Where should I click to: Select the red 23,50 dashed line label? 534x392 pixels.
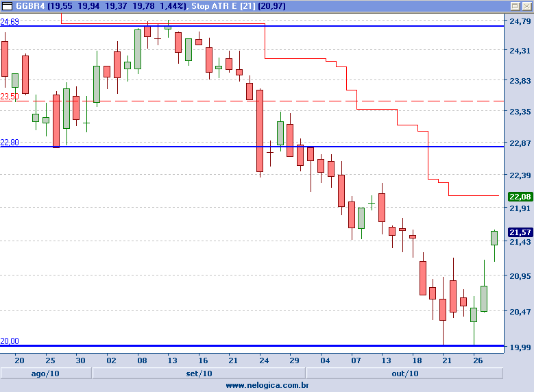point(10,97)
